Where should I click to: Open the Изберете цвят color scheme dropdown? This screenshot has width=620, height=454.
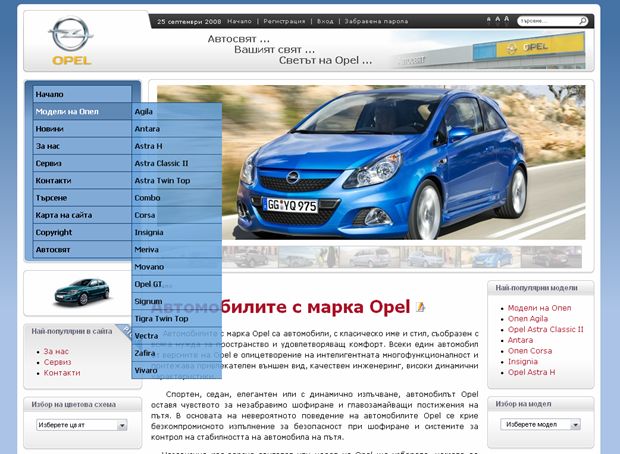[x=82, y=425]
